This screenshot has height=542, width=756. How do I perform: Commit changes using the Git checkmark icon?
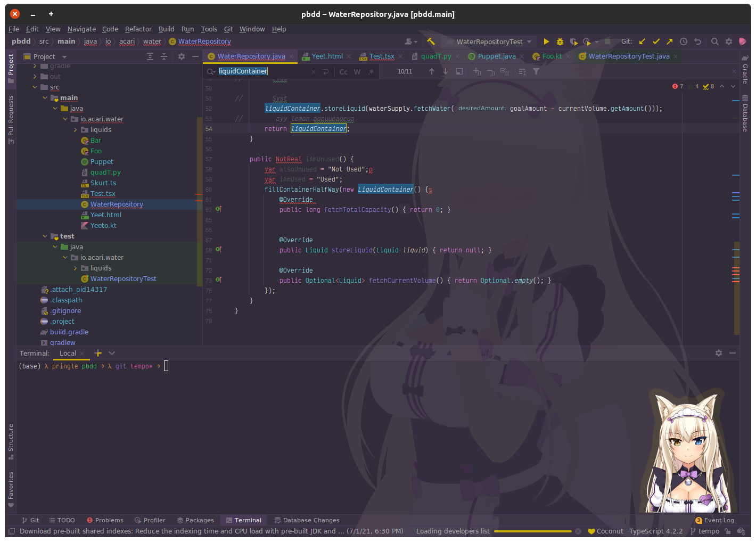(656, 41)
